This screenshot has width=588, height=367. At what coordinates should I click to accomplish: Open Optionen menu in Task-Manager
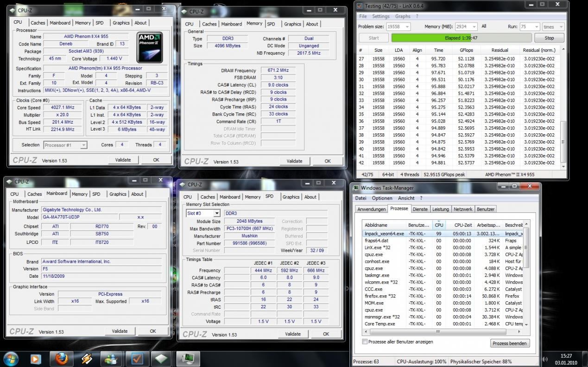(382, 198)
